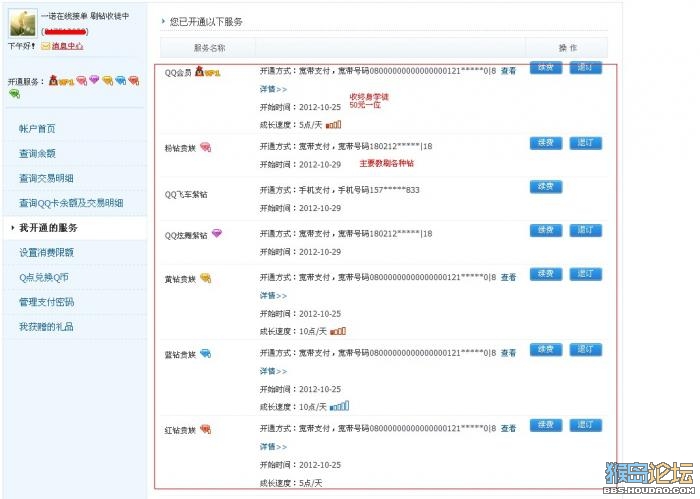
Task: Select 我开通的服务 in the sidebar
Action: [x=48, y=228]
